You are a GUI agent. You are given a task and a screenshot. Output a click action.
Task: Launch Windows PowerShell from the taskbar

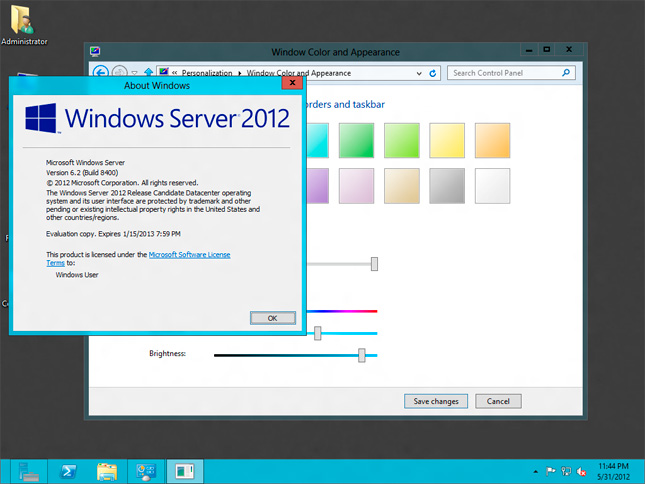[x=68, y=472]
